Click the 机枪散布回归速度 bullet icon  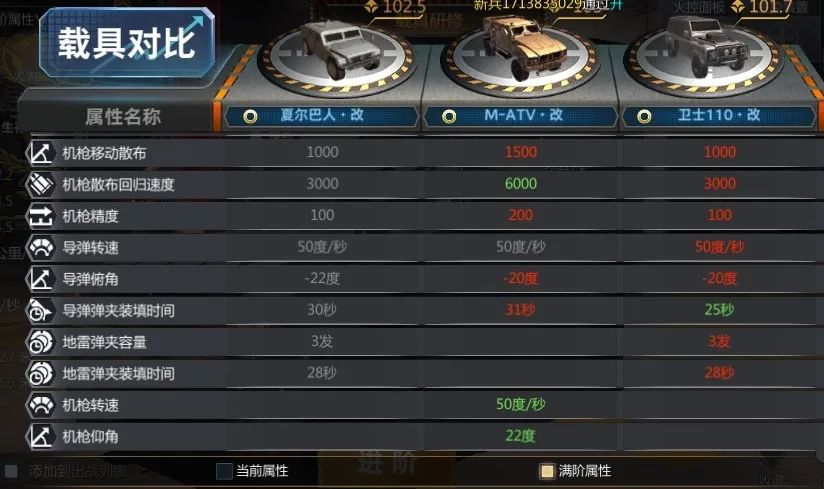[x=40, y=184]
